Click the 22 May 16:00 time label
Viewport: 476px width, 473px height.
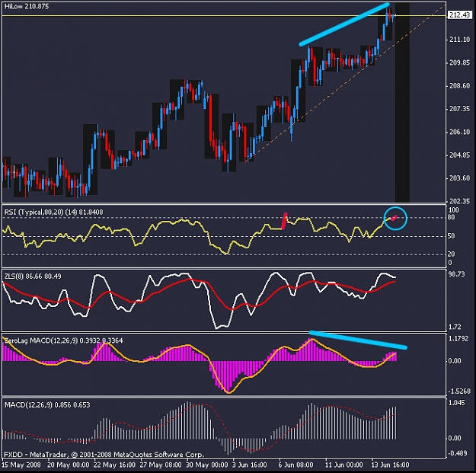[x=114, y=465]
